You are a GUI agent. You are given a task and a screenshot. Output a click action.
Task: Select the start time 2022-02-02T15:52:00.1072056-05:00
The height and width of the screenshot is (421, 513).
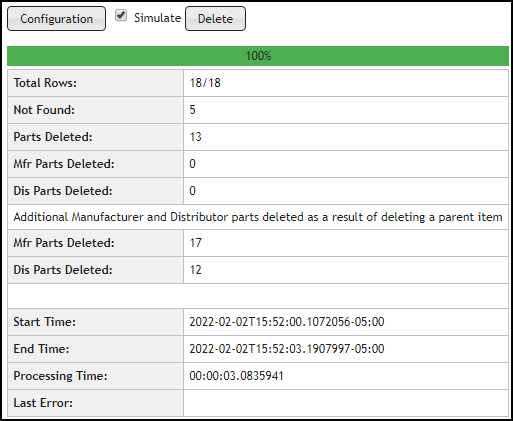coord(287,322)
